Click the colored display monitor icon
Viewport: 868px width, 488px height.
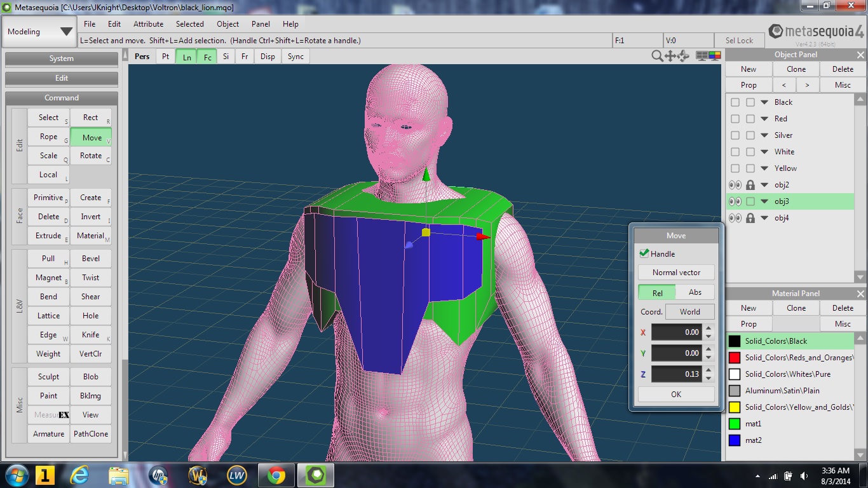click(x=715, y=56)
